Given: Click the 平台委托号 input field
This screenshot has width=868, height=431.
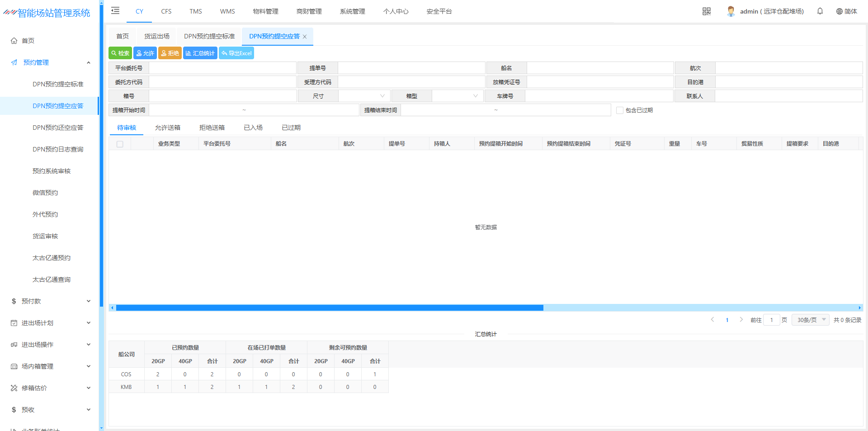Looking at the screenshot, I should tap(222, 68).
